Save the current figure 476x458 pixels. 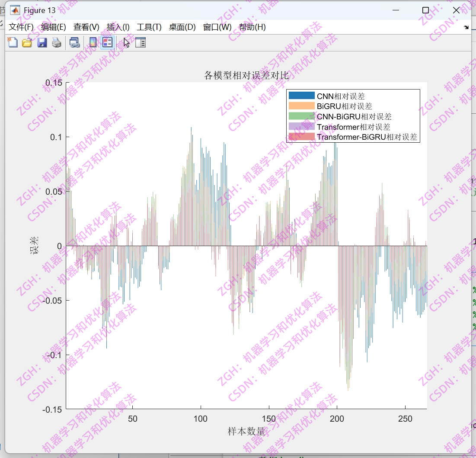point(42,42)
